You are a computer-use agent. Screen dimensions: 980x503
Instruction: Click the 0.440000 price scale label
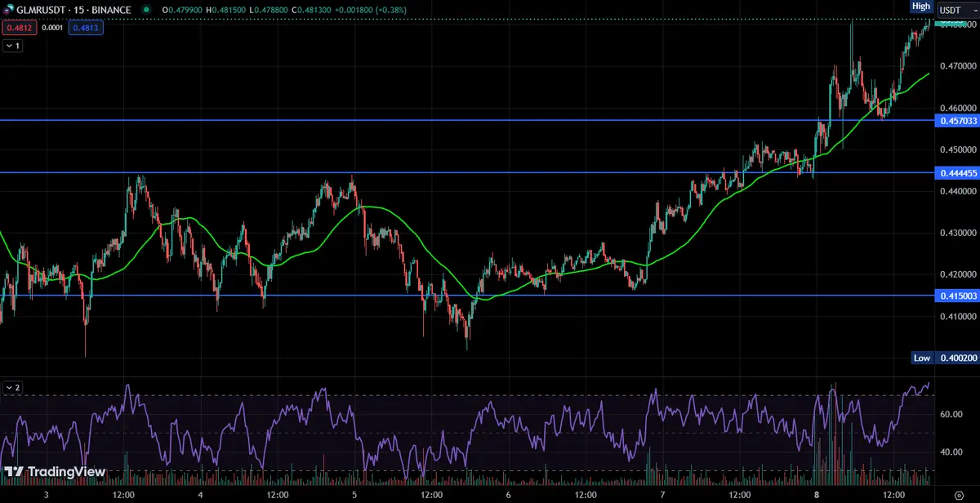click(x=958, y=191)
